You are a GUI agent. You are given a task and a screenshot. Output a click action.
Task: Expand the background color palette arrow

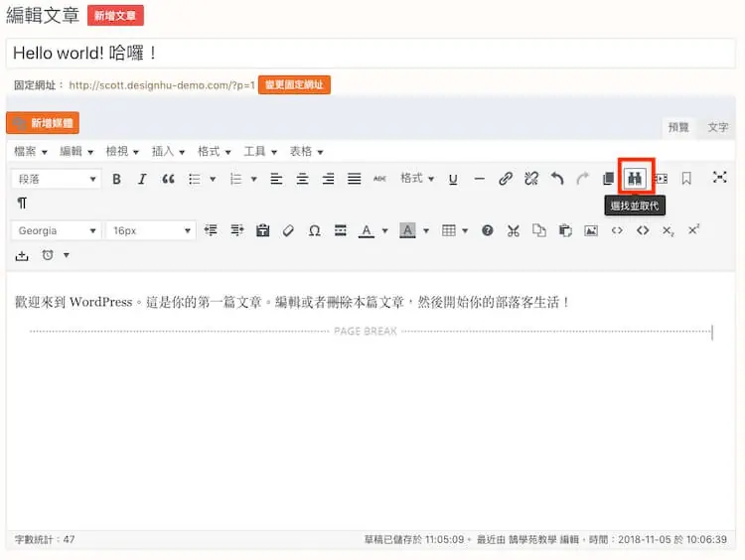(x=426, y=230)
